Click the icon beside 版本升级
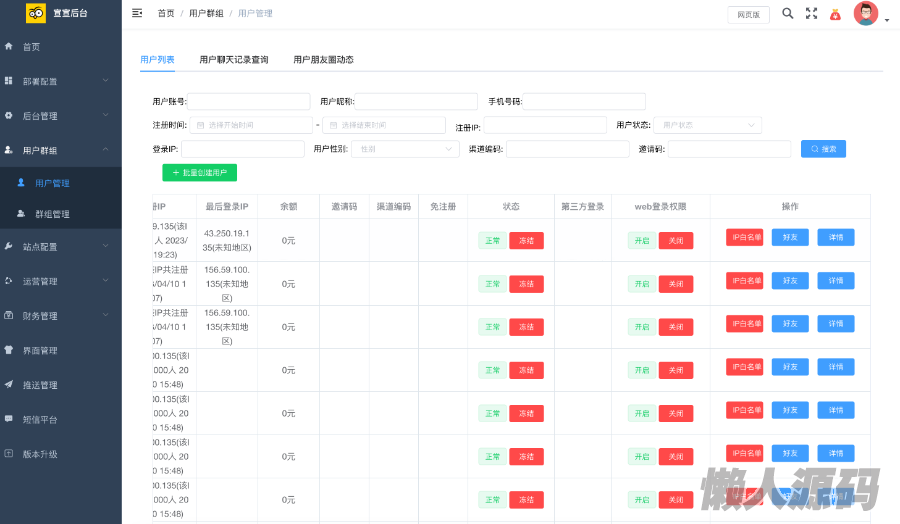 [x=9, y=453]
